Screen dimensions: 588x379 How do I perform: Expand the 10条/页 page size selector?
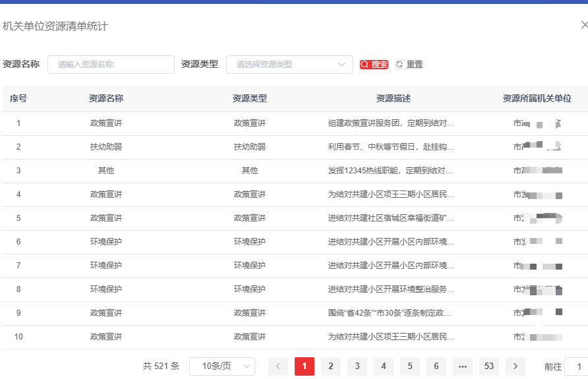(221, 366)
